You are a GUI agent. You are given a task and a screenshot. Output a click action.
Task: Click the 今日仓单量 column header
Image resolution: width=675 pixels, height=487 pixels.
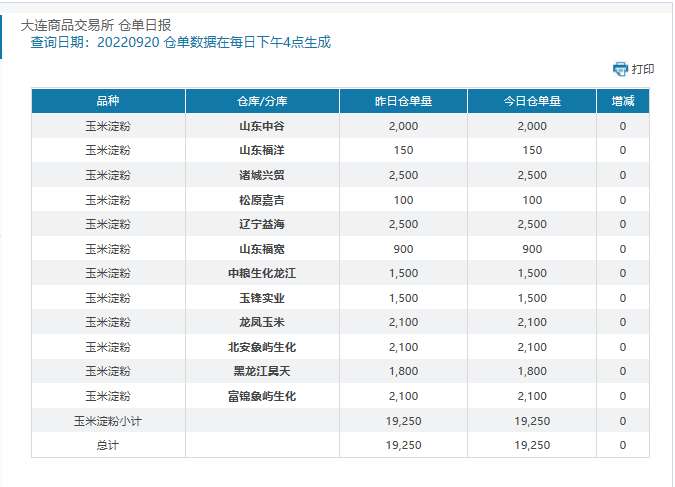[x=532, y=101]
